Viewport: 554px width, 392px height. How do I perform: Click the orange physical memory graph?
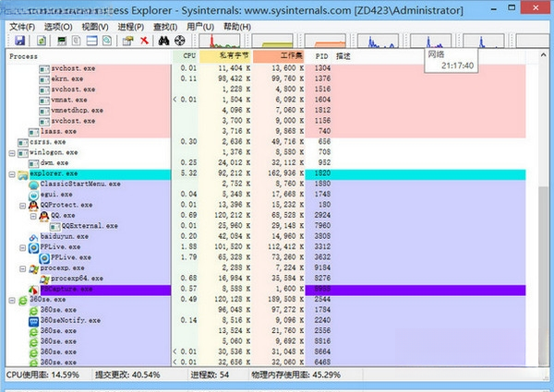[x=325, y=41]
